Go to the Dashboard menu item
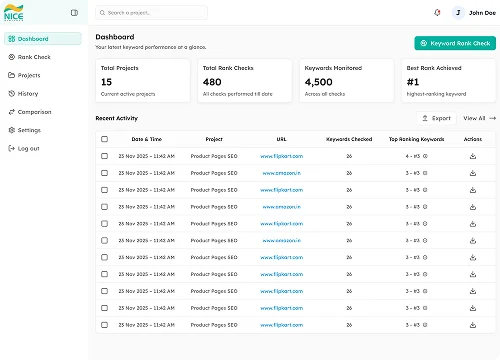 pos(43,39)
